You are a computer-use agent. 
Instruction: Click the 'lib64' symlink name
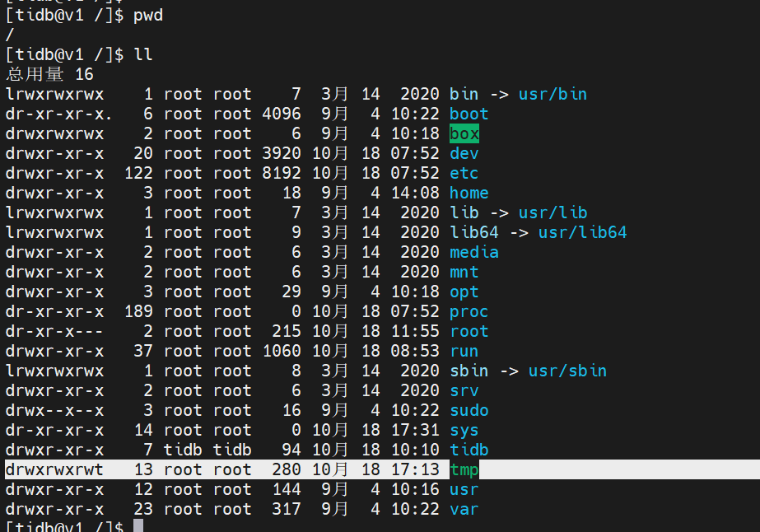474,232
